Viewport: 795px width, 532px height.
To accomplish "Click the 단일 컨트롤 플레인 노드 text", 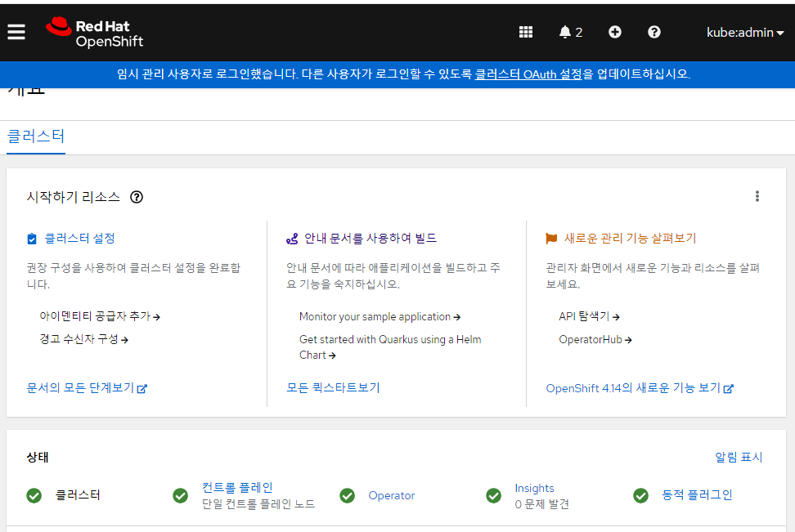I will [x=258, y=504].
